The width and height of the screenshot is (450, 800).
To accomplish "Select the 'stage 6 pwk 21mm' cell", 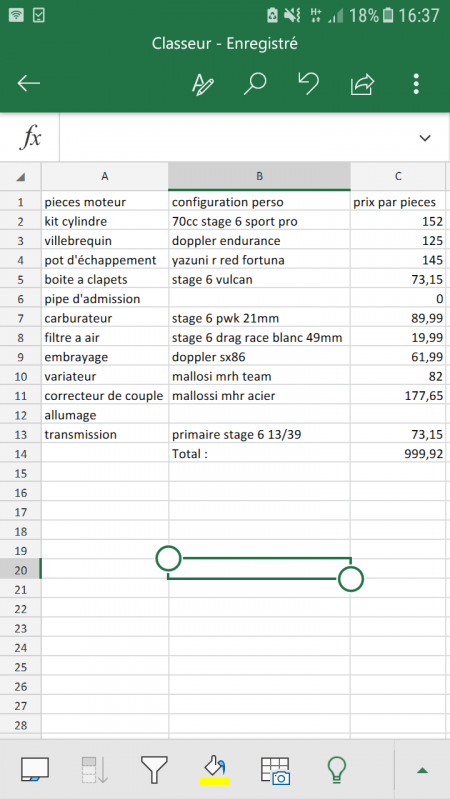I will [259, 318].
